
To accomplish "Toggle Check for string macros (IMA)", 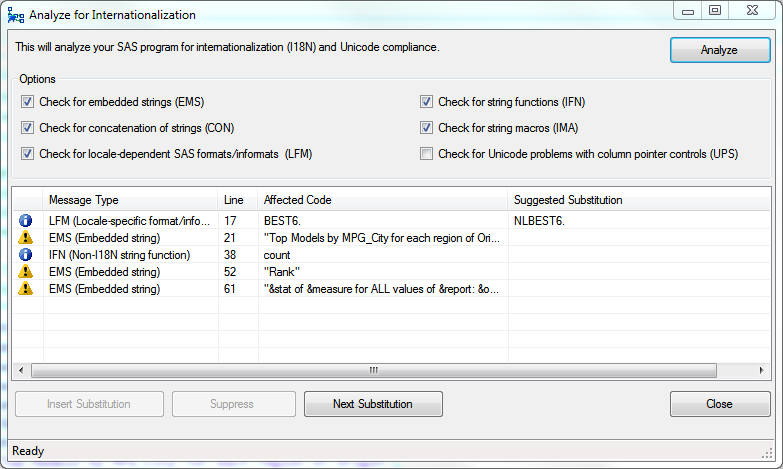I will click(427, 128).
